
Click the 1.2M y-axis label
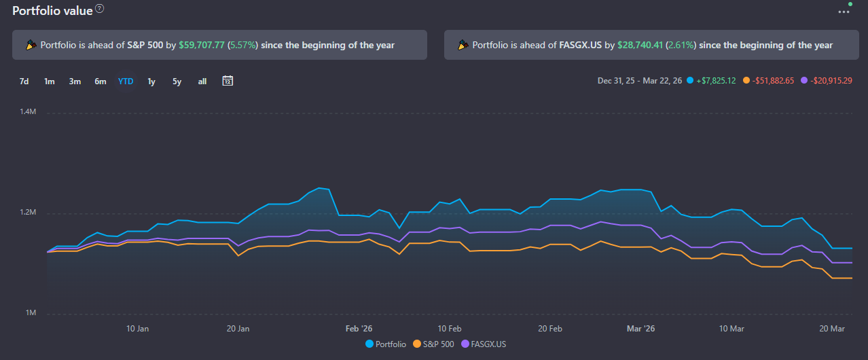[27, 213]
